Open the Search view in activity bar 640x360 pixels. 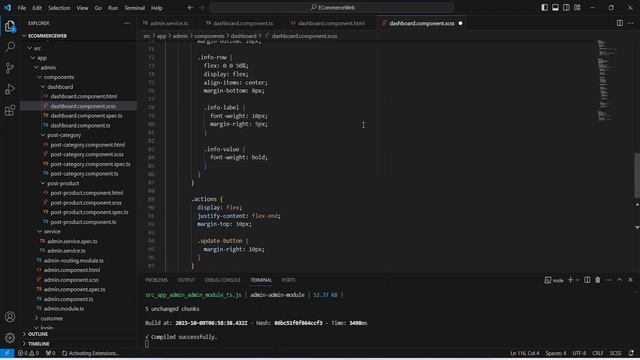click(10, 47)
